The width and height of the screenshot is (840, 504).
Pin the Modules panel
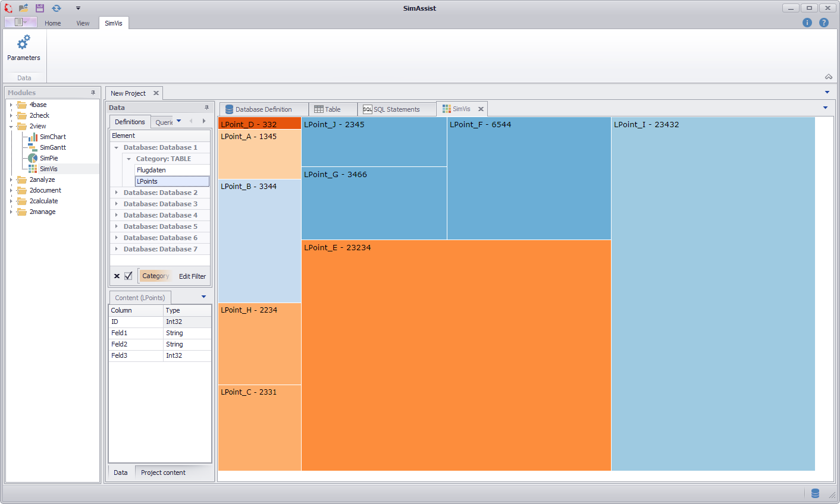pyautogui.click(x=92, y=92)
